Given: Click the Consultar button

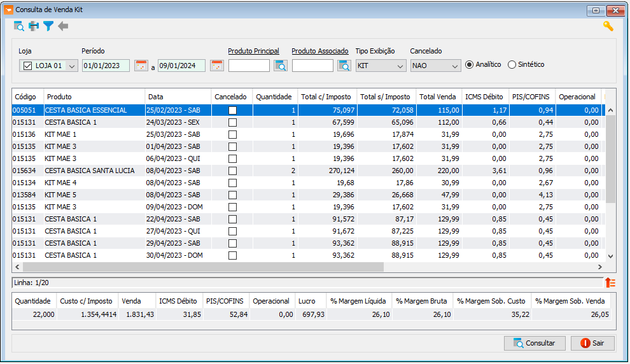Looking at the screenshot, I should 535,343.
